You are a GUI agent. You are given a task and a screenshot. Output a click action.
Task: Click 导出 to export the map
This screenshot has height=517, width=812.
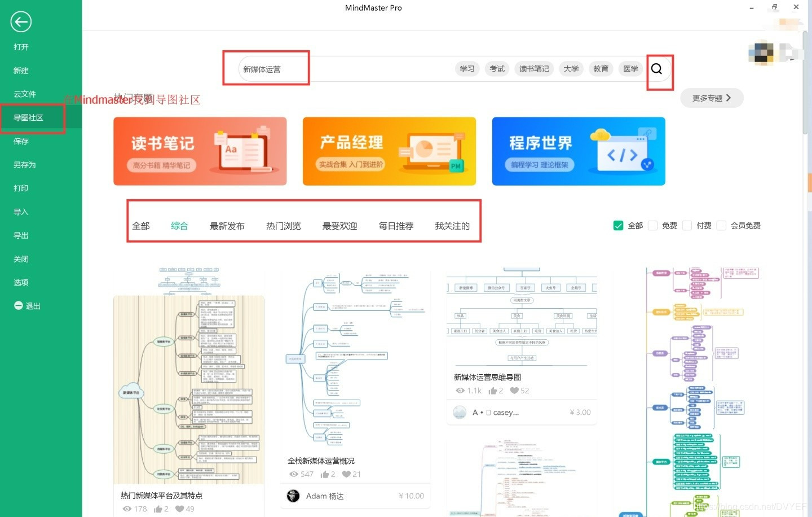coord(20,235)
